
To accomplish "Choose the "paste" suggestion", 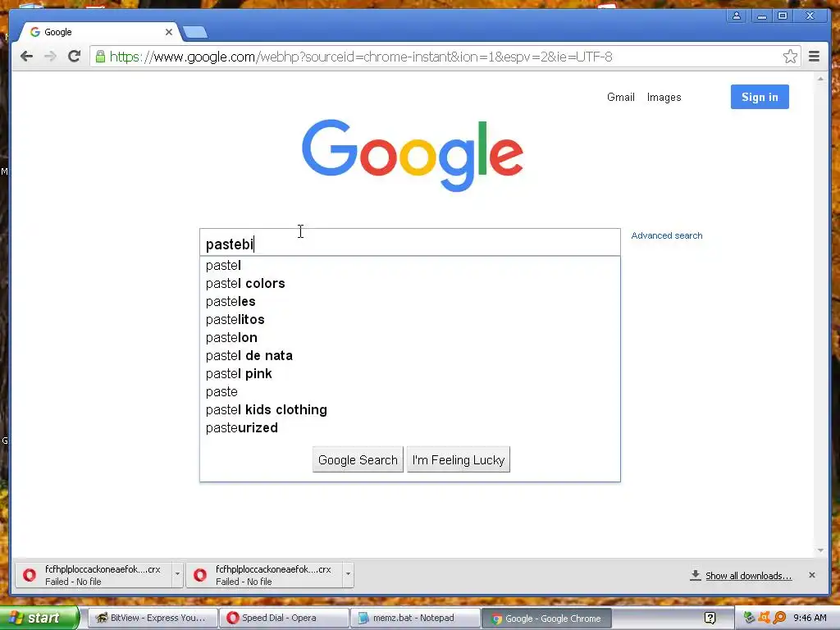I will click(x=410, y=391).
